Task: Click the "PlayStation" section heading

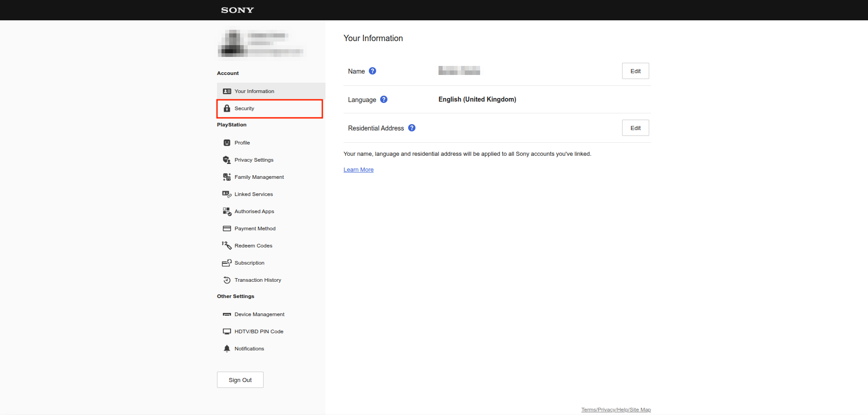Action: click(231, 125)
